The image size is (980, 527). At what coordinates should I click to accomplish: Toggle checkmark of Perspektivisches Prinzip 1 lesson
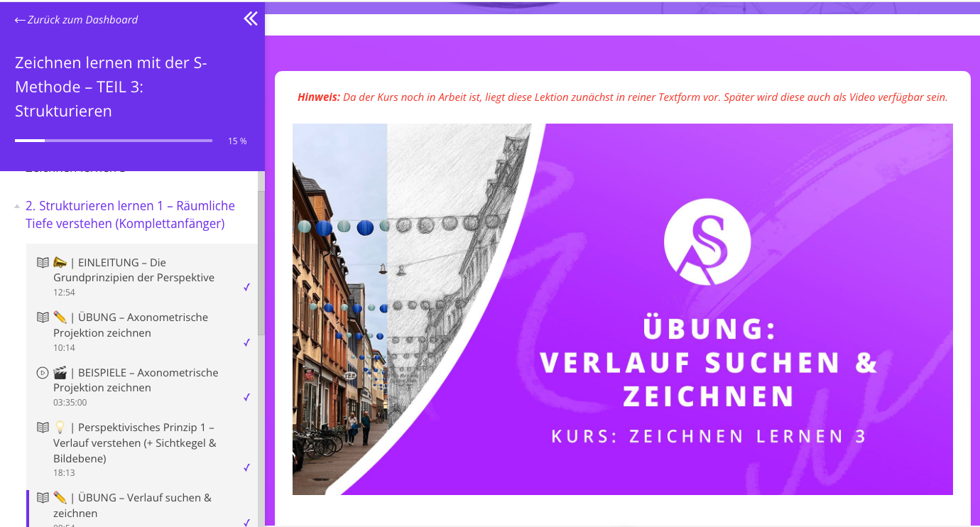tap(246, 467)
